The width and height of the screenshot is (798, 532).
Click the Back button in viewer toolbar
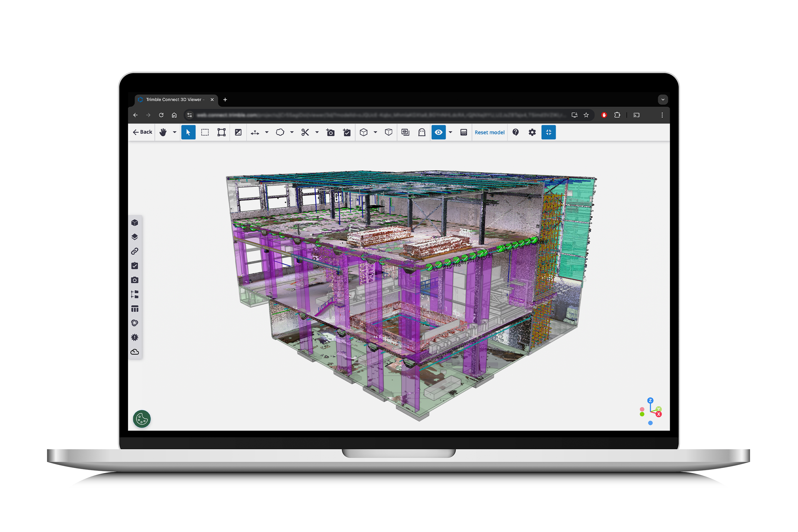pos(142,132)
